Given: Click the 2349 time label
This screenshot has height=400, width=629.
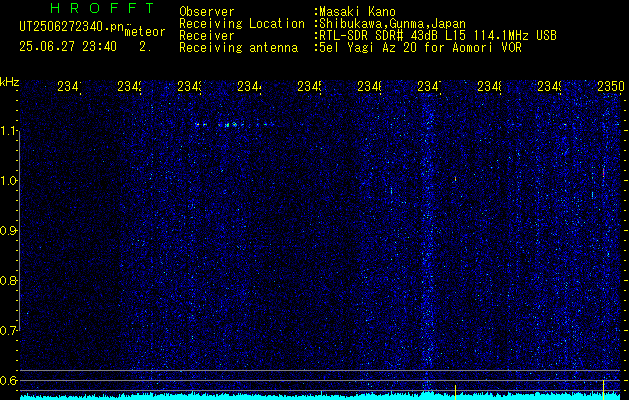Looking at the screenshot, I should click(x=549, y=86).
